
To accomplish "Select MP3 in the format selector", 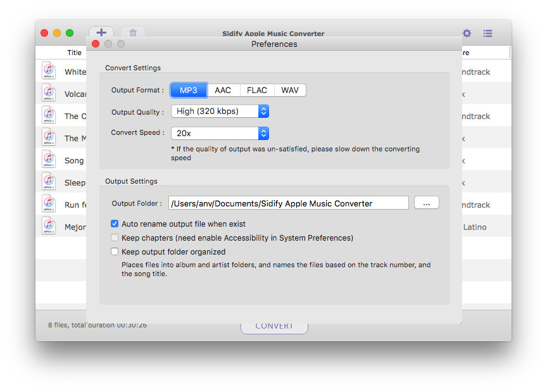I will (x=188, y=90).
